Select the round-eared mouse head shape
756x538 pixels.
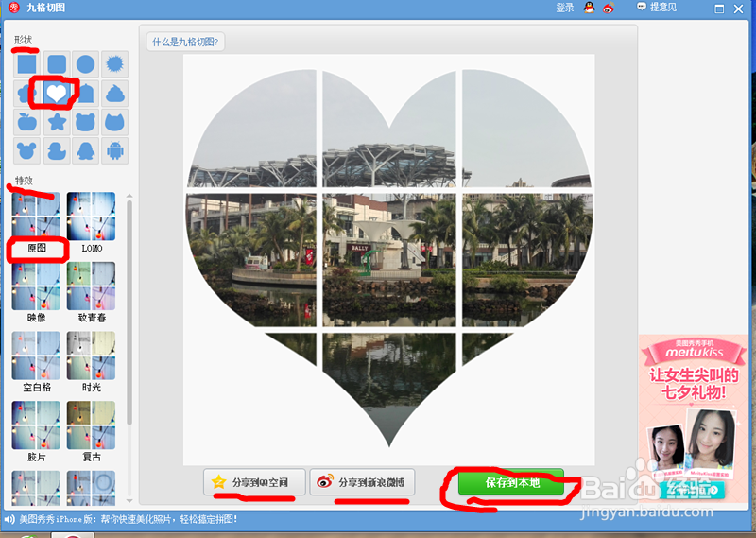tap(27, 151)
